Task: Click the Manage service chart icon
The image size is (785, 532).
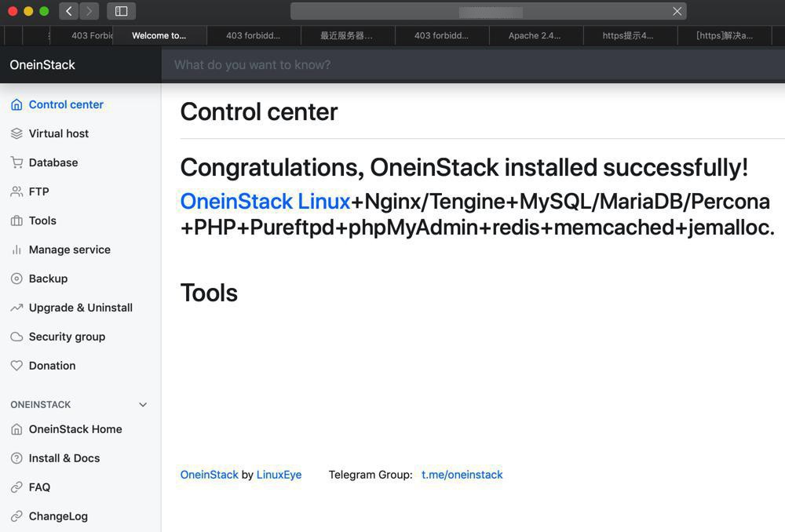Action: click(16, 250)
